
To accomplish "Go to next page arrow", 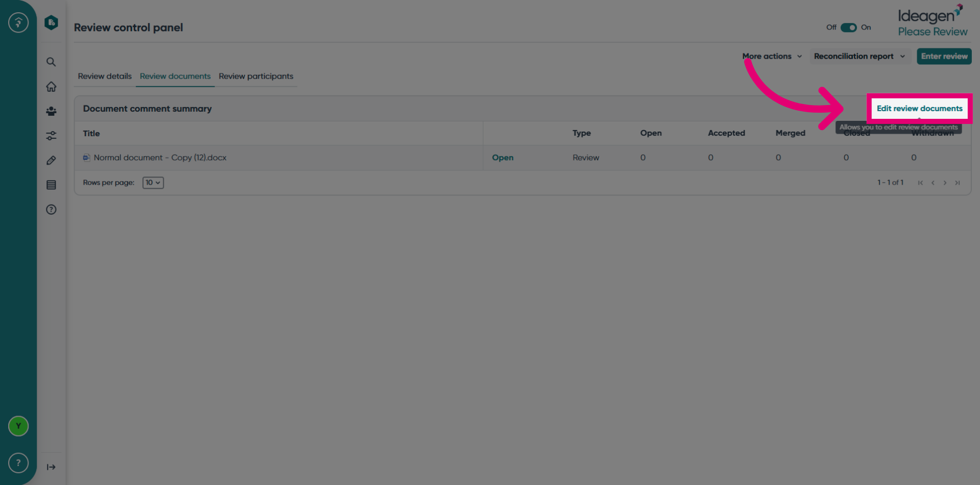I will (945, 183).
